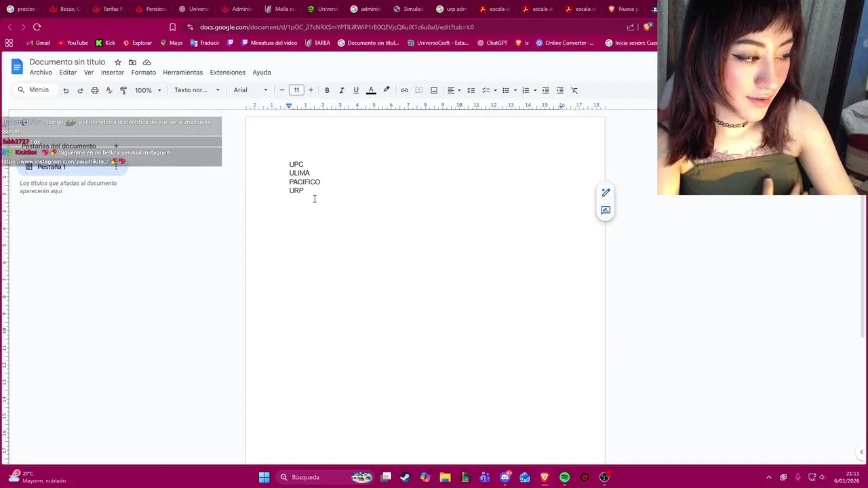
Task: Open the Extensiones menu
Action: pyautogui.click(x=228, y=73)
